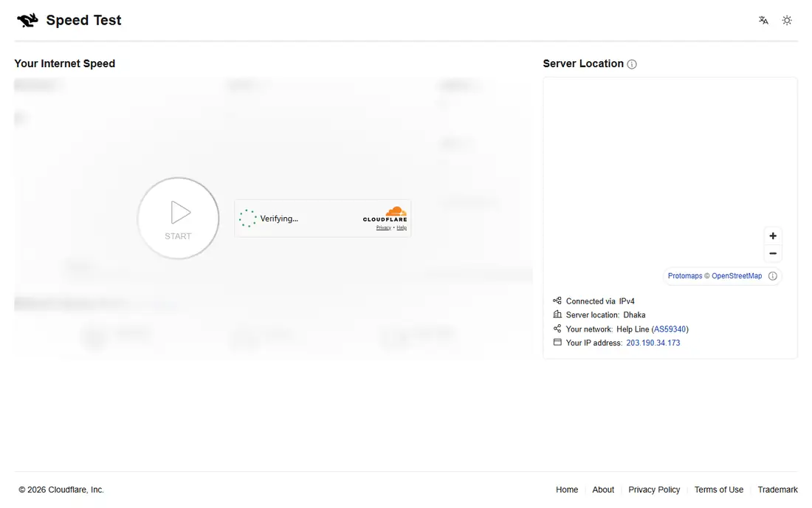Open the OpenStreetMap attribution link

click(x=737, y=276)
